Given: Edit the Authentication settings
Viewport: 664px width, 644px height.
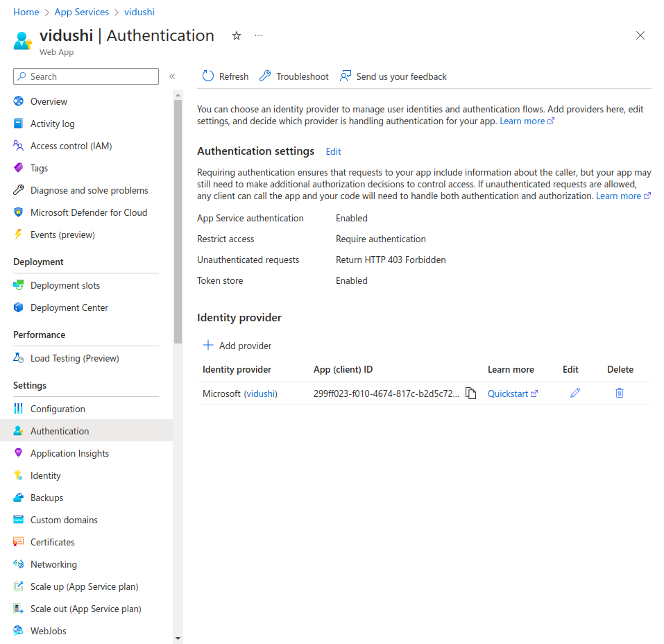Looking at the screenshot, I should [x=333, y=151].
